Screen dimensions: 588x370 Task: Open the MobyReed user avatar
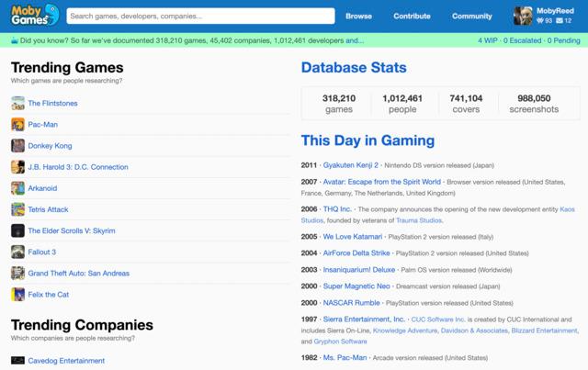pos(524,16)
